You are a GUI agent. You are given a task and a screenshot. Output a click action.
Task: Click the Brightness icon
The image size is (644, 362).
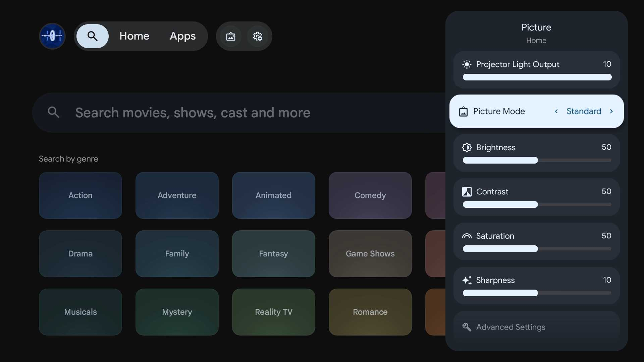coord(467,147)
